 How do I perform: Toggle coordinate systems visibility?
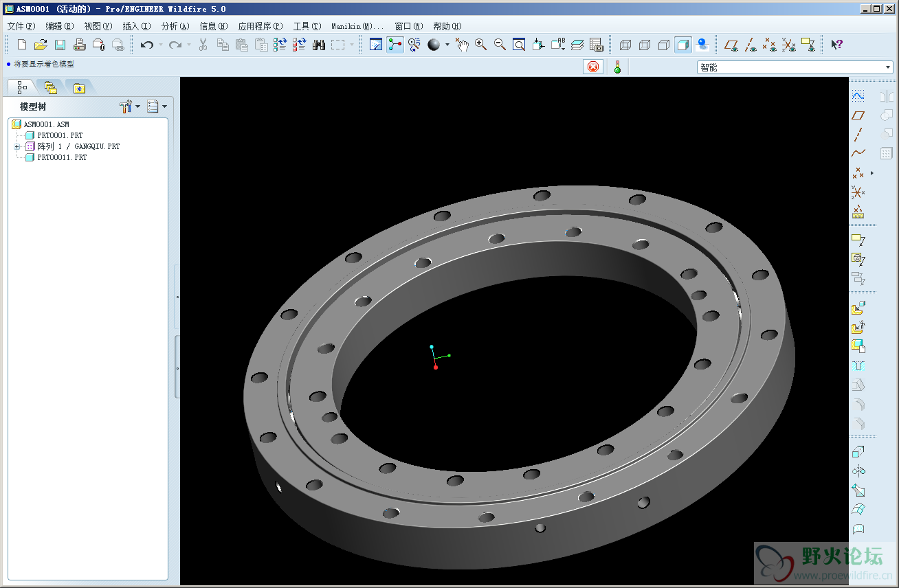(x=789, y=45)
